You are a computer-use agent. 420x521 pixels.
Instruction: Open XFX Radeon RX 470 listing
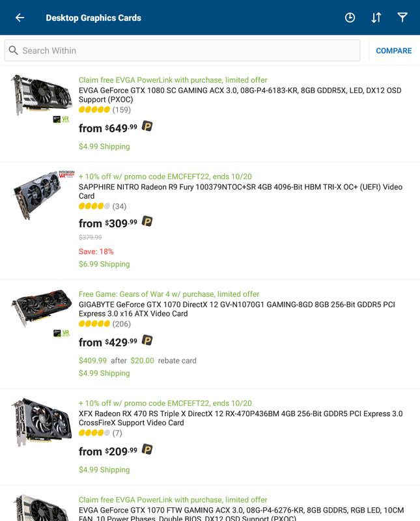pyautogui.click(x=240, y=418)
